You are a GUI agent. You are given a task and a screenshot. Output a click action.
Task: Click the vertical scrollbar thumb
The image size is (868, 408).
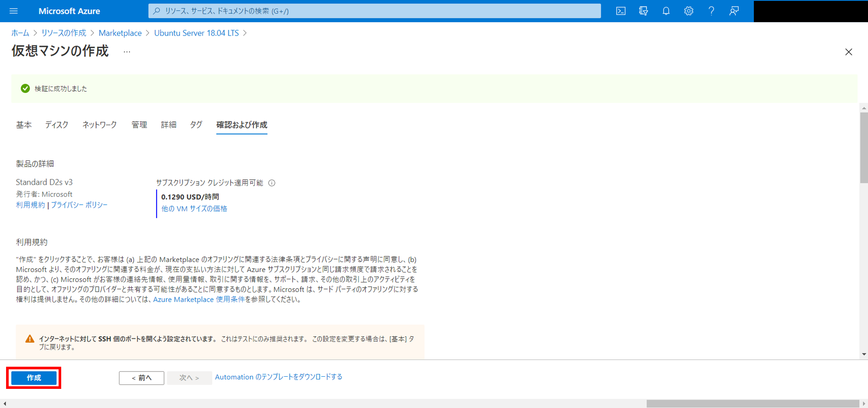(864, 148)
